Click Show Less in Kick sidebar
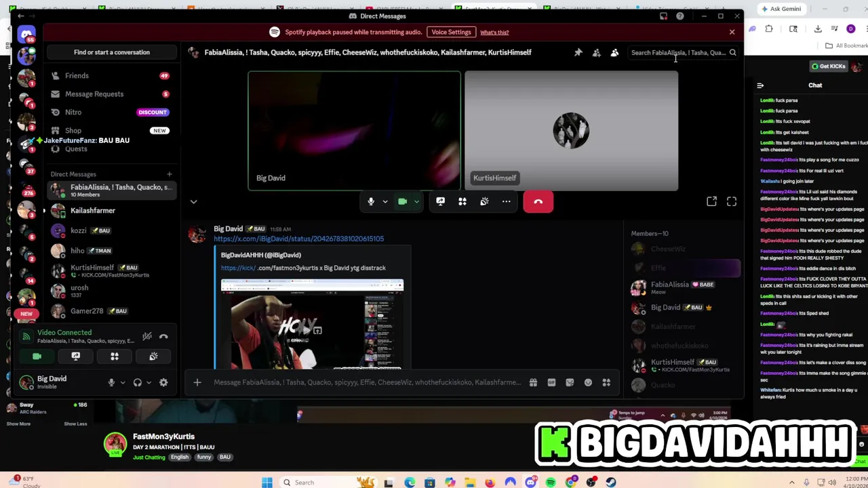 [75, 424]
